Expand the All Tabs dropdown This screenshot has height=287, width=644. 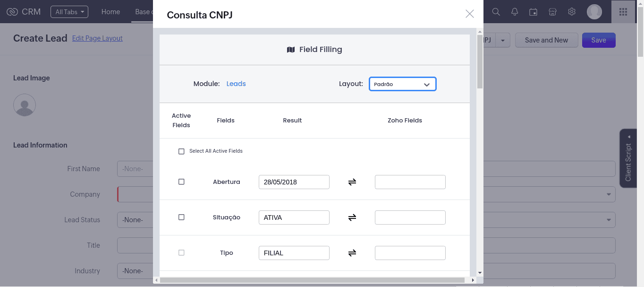point(69,12)
